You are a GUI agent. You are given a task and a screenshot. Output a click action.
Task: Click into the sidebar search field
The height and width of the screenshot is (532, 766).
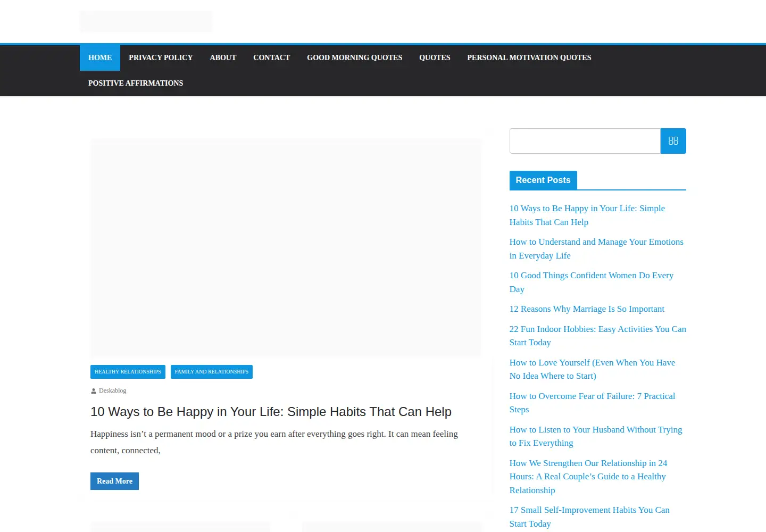click(x=585, y=141)
